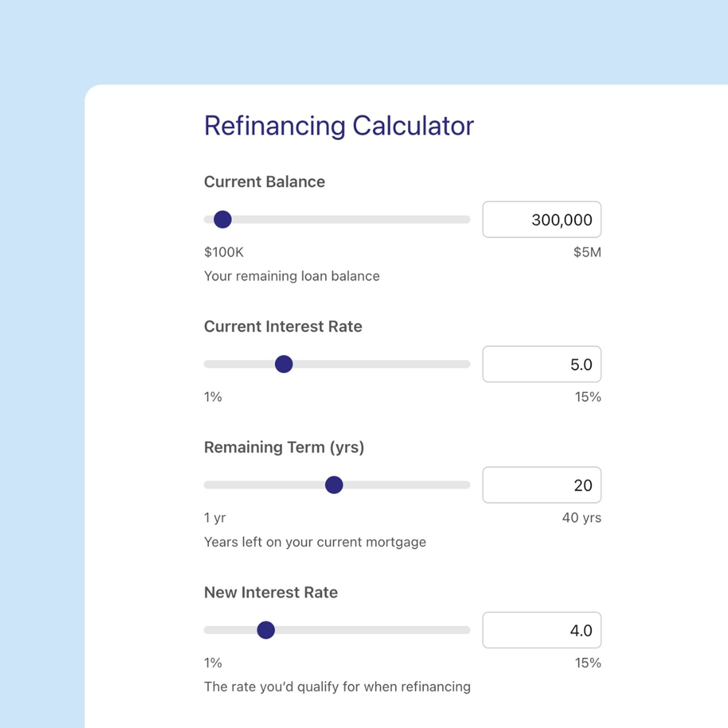Viewport: 728px width, 728px height.
Task: Click the Current Balance label
Action: pyautogui.click(x=264, y=182)
